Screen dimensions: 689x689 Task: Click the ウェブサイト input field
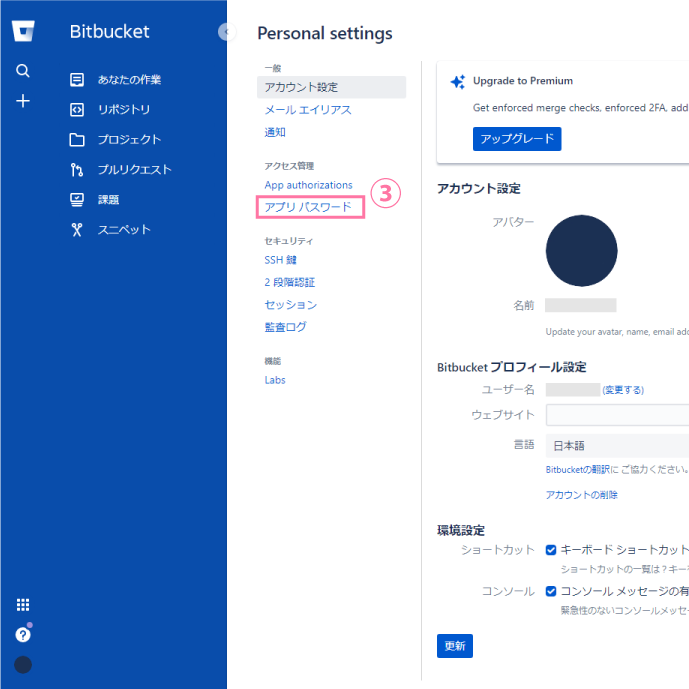point(617,415)
